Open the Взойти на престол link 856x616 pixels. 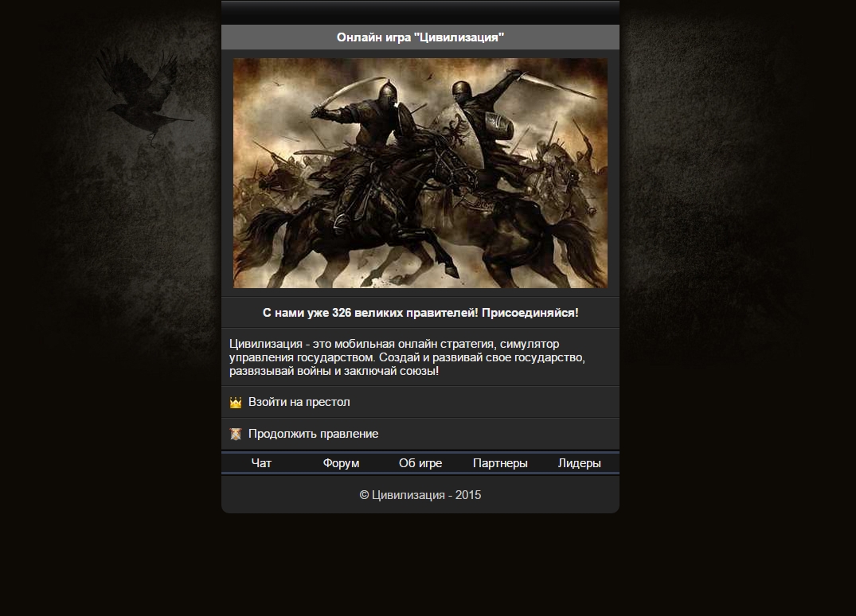coord(420,402)
